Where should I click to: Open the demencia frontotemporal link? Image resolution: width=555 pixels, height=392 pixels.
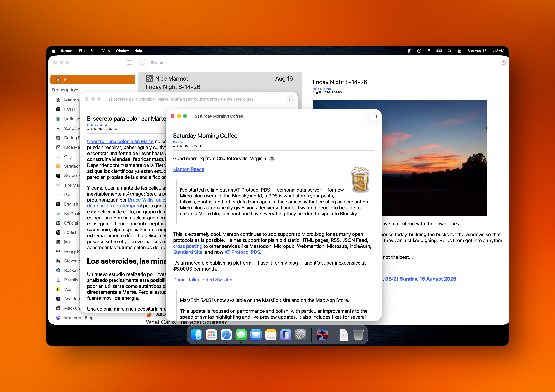[114, 206]
